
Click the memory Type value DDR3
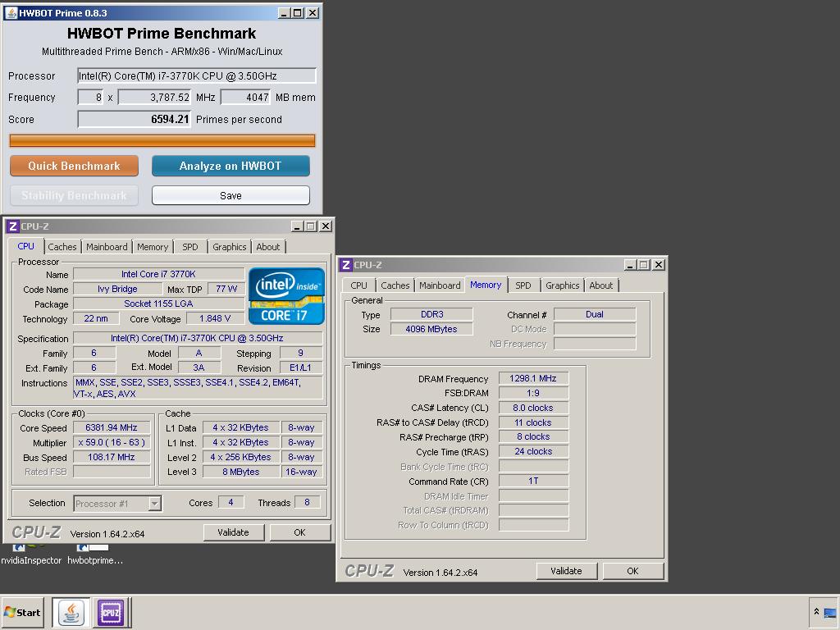(431, 314)
